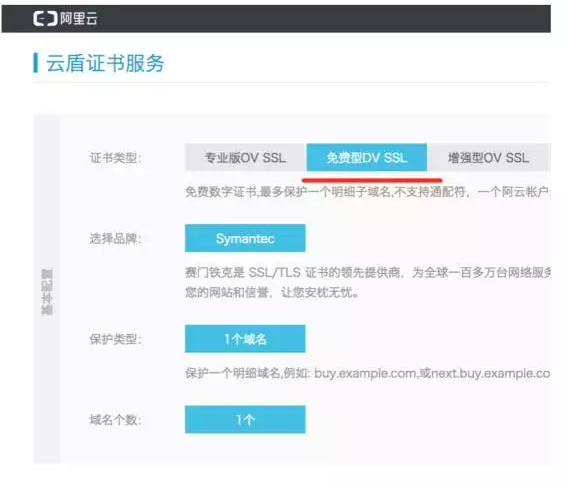The height and width of the screenshot is (489, 568).
Task: Click the 保护类型 label
Action: (x=116, y=339)
